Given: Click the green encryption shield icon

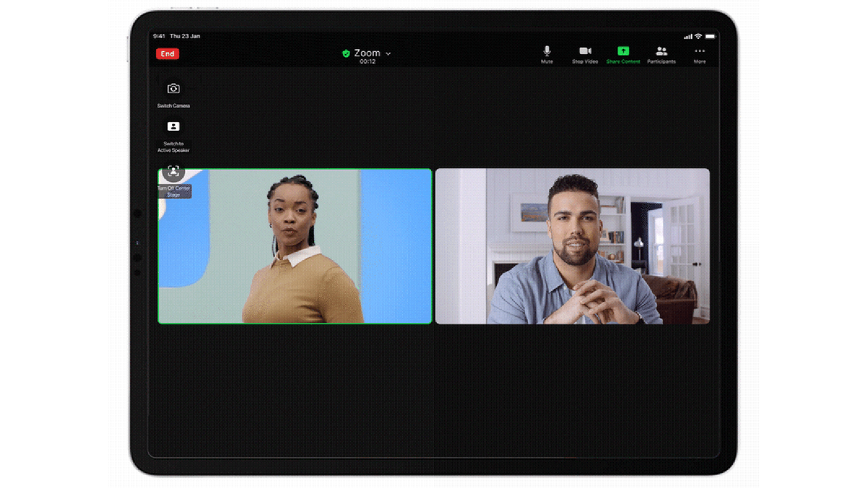Looking at the screenshot, I should click(x=346, y=53).
